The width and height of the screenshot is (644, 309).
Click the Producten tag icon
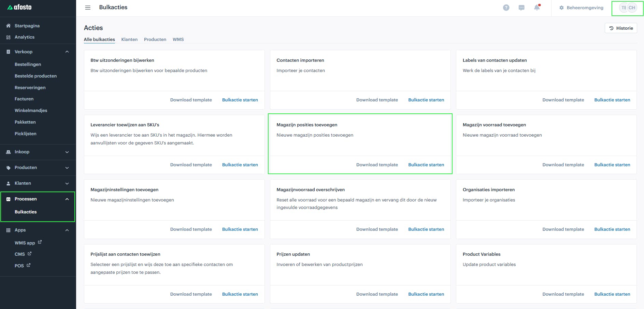pos(9,168)
